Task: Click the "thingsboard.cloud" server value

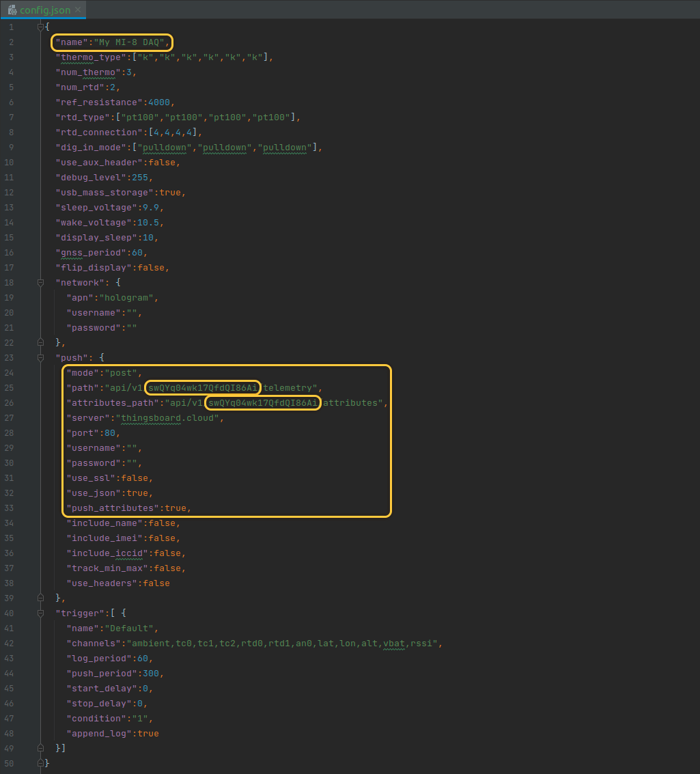Action: click(169, 417)
